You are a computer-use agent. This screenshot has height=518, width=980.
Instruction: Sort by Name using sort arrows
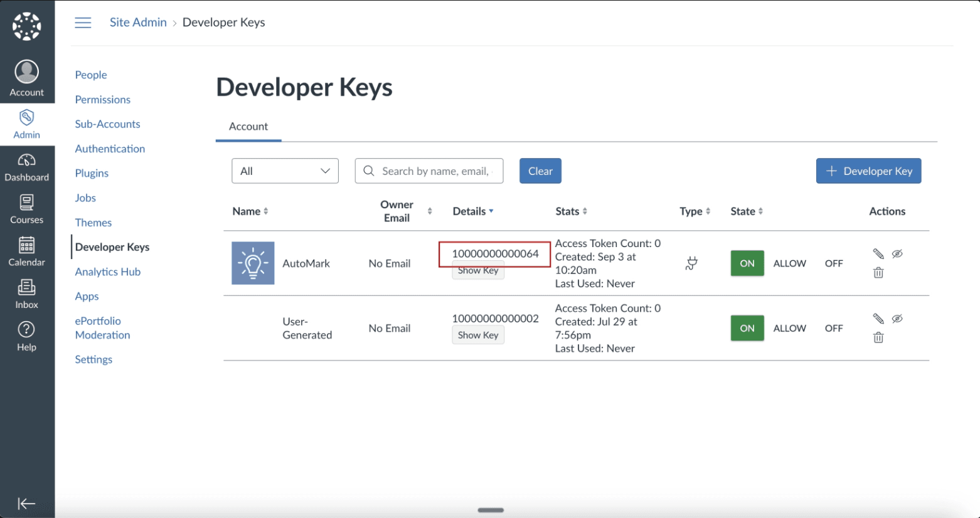click(265, 211)
